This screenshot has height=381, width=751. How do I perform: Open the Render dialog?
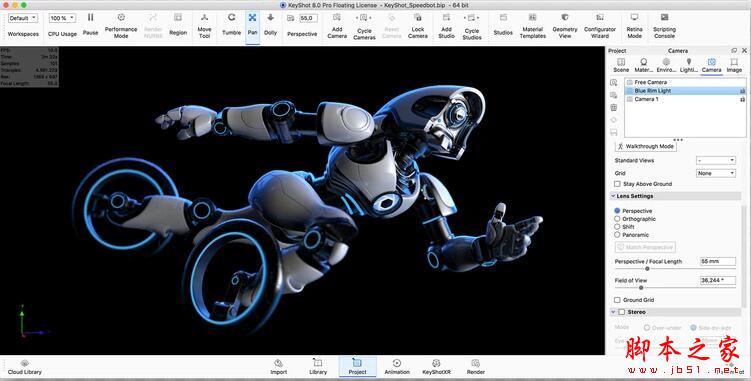coord(476,367)
